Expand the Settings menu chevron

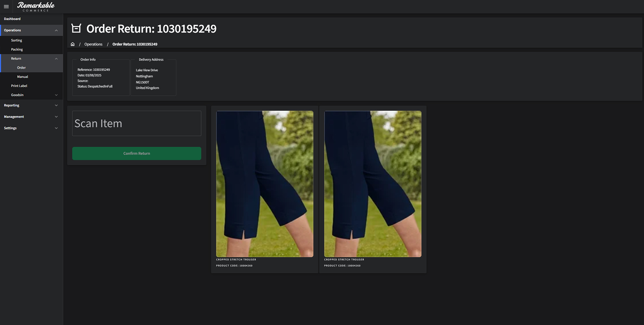click(56, 128)
